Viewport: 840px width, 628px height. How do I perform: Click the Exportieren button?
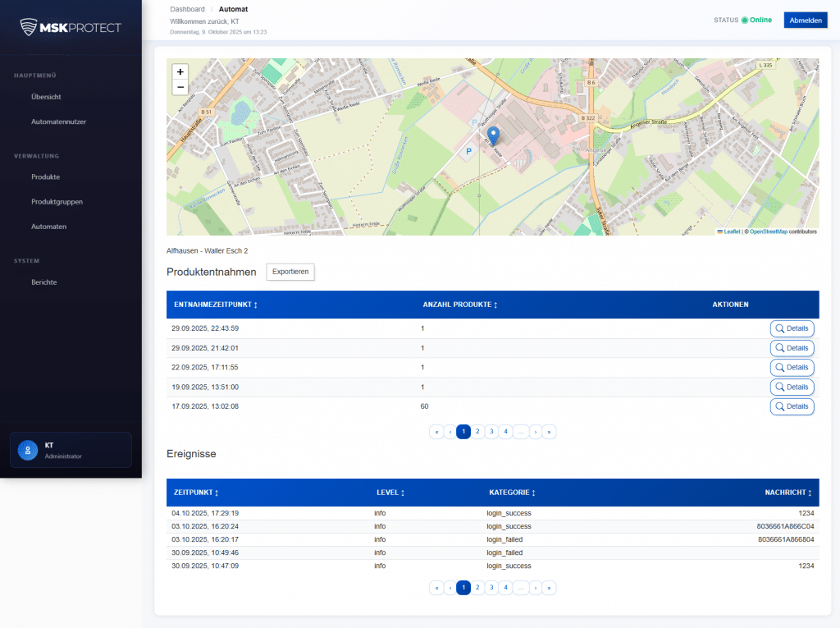click(290, 272)
